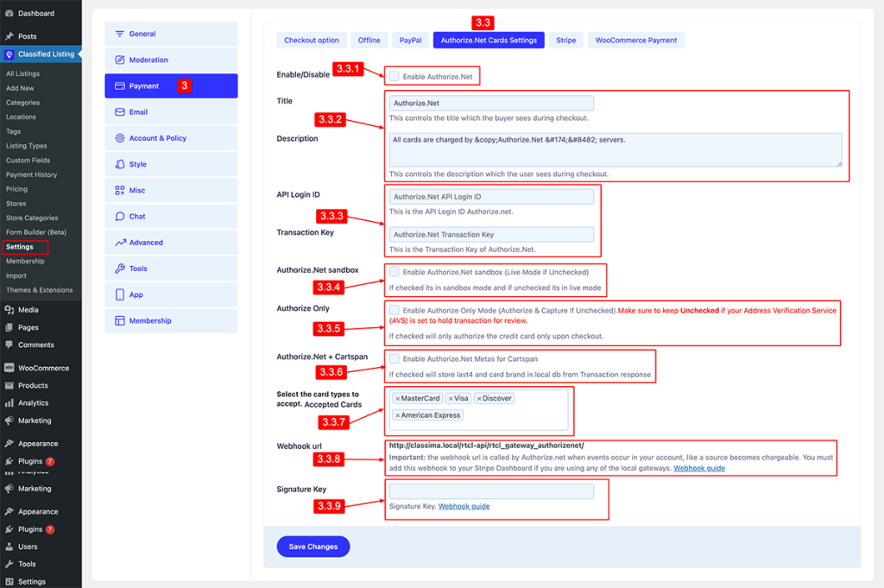The width and height of the screenshot is (884, 588).
Task: Click the Style paint icon
Action: pyautogui.click(x=119, y=164)
